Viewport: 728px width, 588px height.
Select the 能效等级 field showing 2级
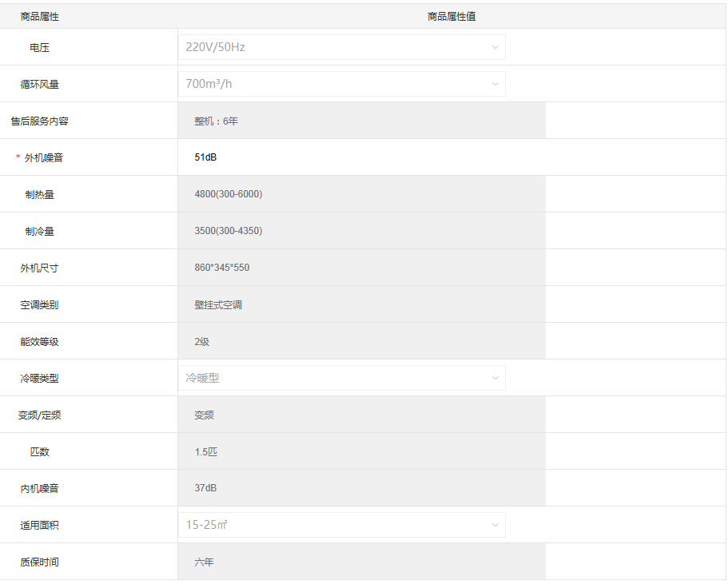[x=361, y=341]
